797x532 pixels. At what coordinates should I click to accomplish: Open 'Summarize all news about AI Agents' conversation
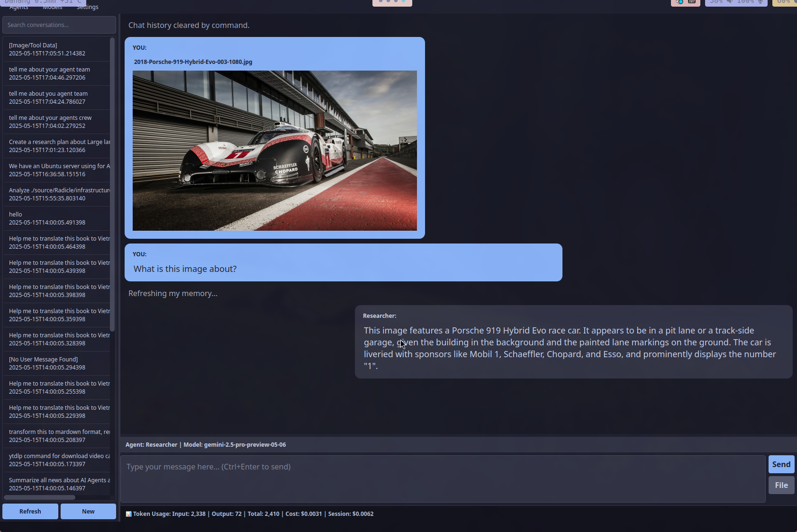click(x=57, y=484)
